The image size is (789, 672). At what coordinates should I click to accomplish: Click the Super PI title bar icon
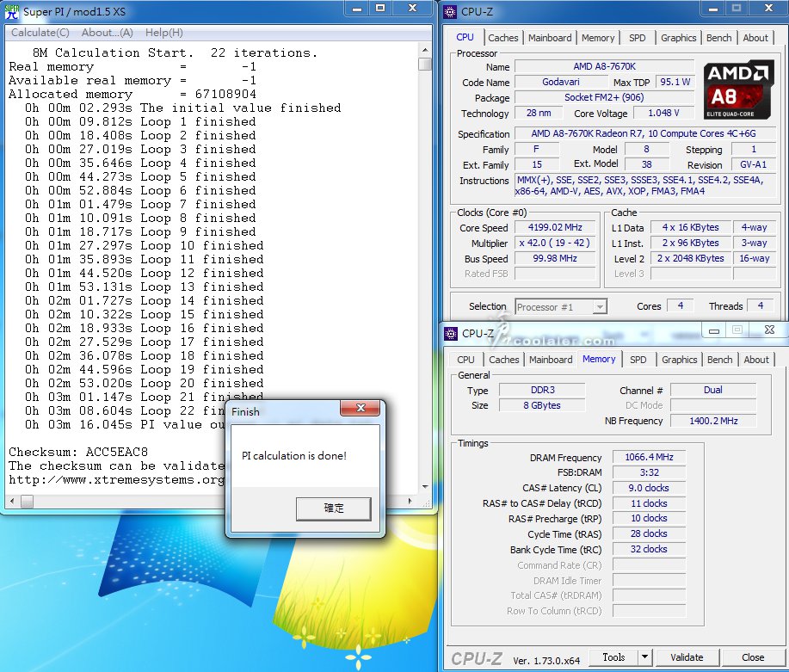click(x=11, y=11)
